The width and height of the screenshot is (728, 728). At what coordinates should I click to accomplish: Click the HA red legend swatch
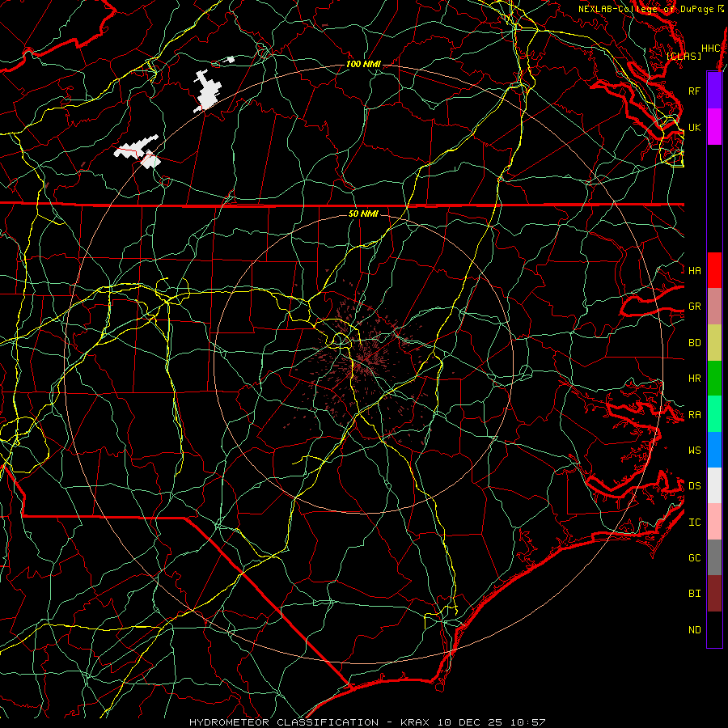tap(714, 270)
